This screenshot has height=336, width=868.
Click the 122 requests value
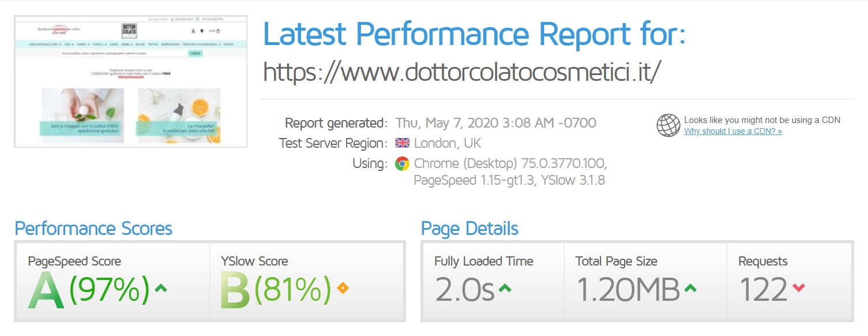coord(763,290)
